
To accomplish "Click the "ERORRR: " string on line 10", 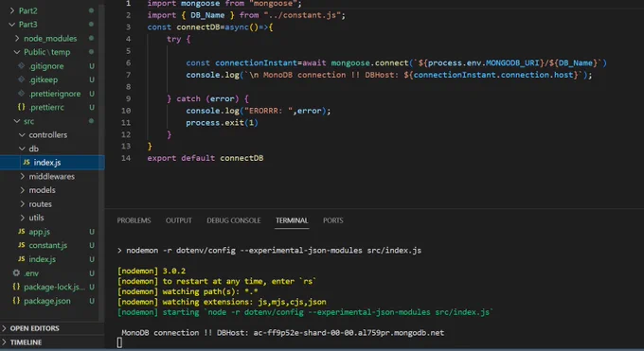I will 269,111.
